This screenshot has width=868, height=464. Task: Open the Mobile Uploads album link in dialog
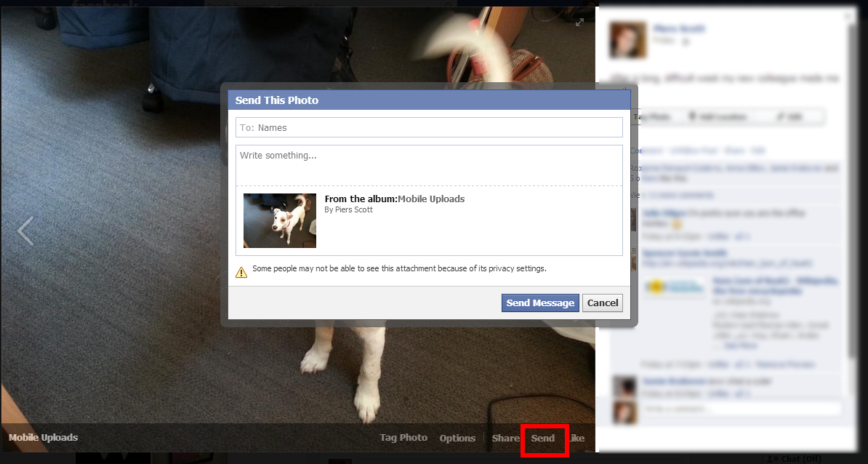[431, 199]
